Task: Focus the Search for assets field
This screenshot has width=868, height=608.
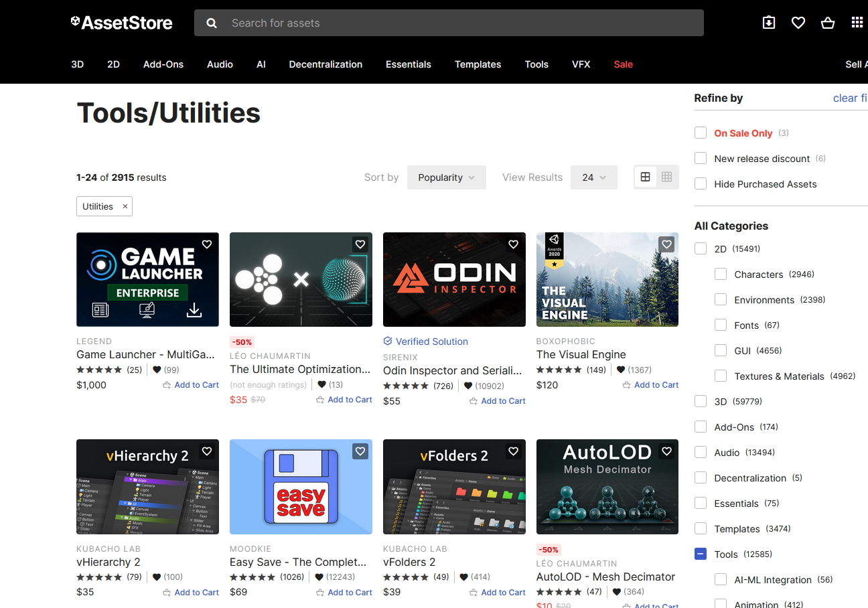Action: coord(449,23)
